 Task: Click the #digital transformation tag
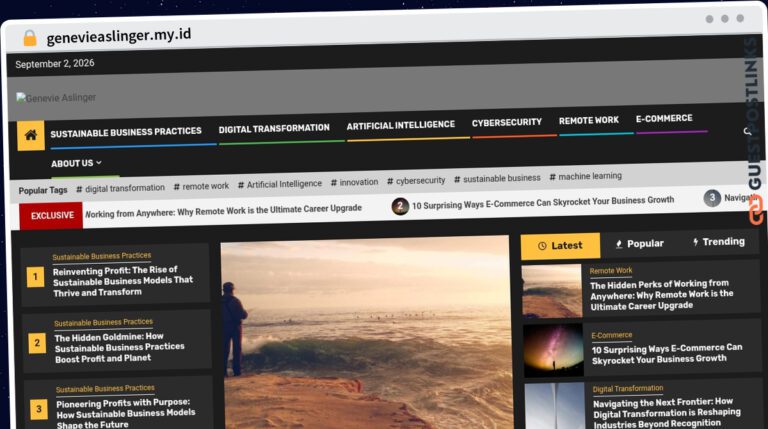(120, 188)
